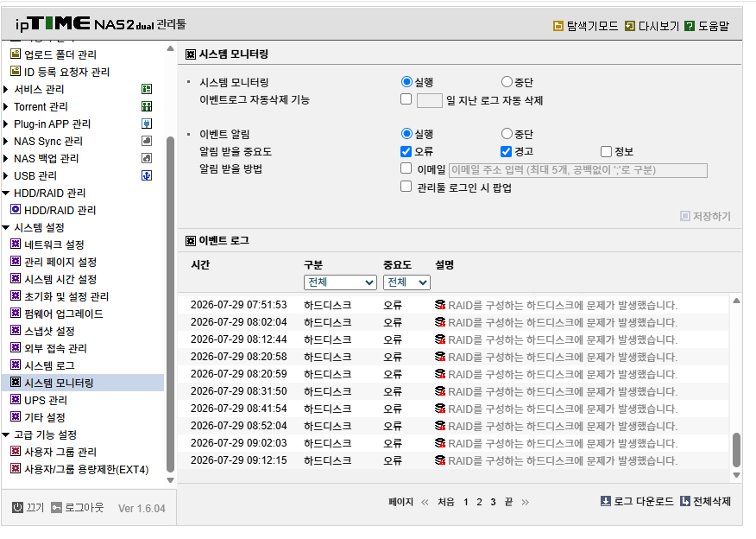Click the 시스템 모니터링 heading icon
Image resolution: width=756 pixels, height=539 pixels.
[191, 54]
